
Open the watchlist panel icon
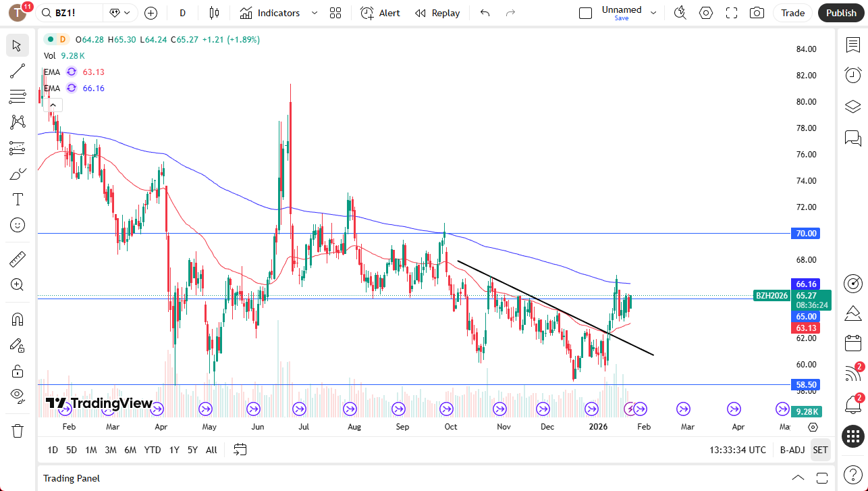coord(853,45)
